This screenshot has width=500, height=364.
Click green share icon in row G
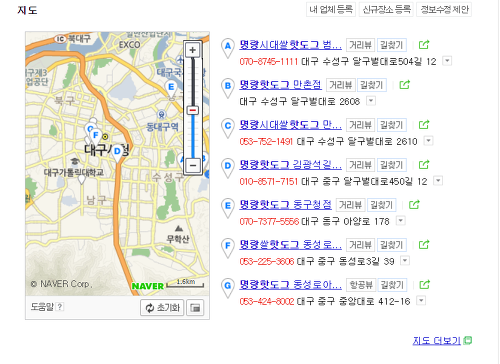click(424, 285)
